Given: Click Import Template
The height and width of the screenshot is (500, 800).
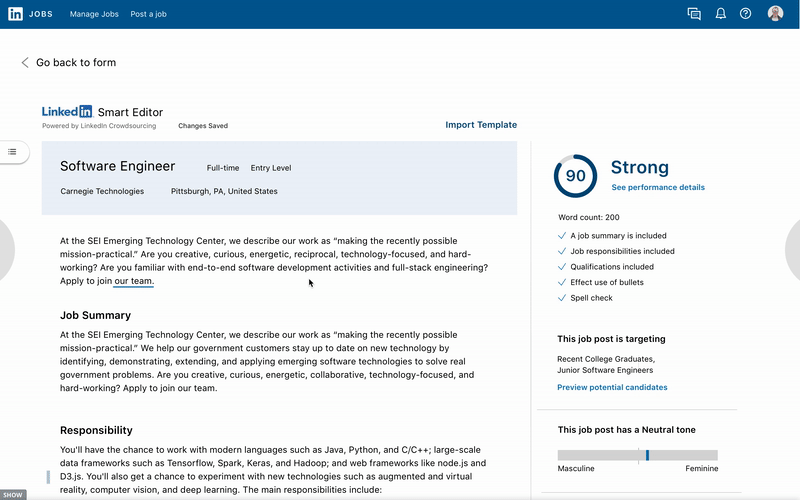Looking at the screenshot, I should (481, 124).
